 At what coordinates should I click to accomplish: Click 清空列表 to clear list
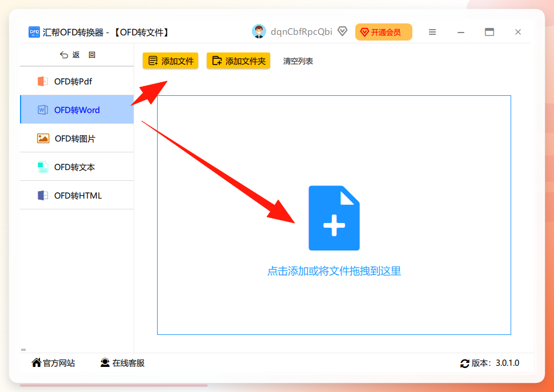(x=298, y=61)
